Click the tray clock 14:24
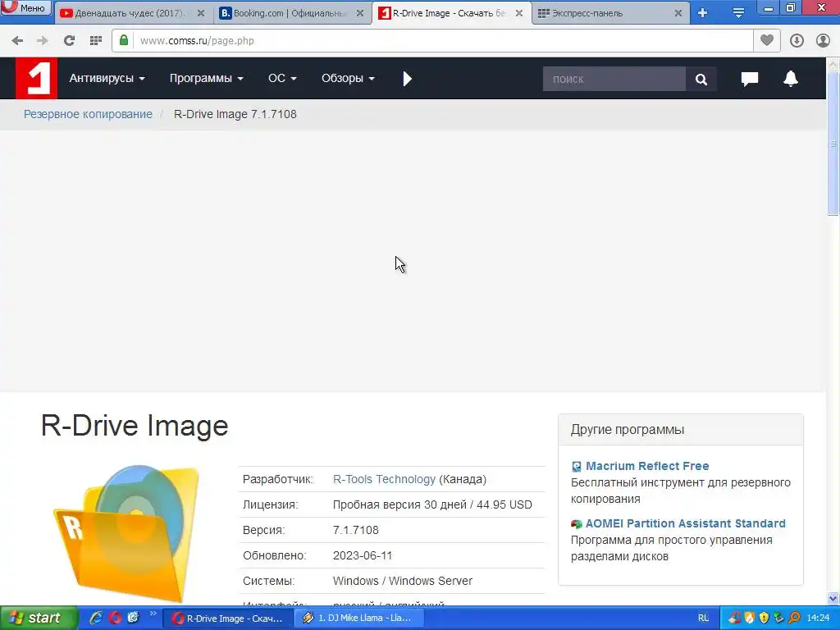This screenshot has height=630, width=840. 818,619
